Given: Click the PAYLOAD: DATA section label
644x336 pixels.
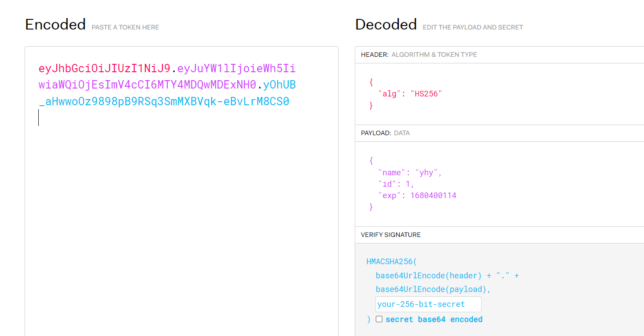Looking at the screenshot, I should [x=385, y=133].
